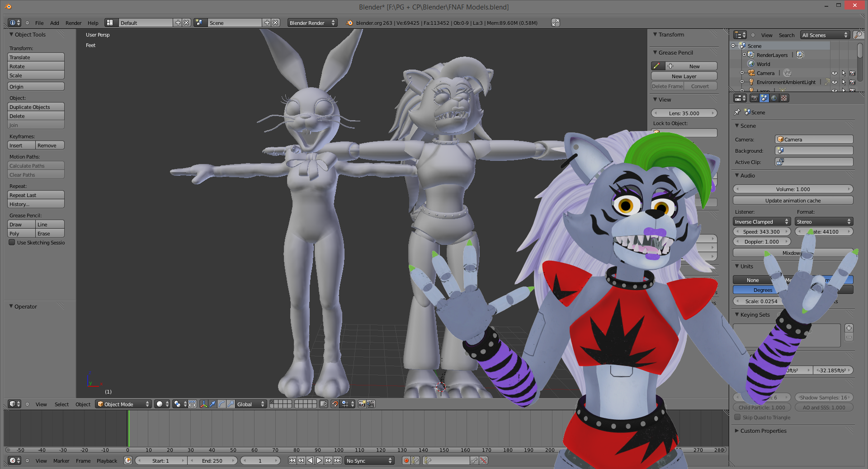Adjust Lens 35.000 field
Screen dimensions: 868x469
(x=684, y=113)
